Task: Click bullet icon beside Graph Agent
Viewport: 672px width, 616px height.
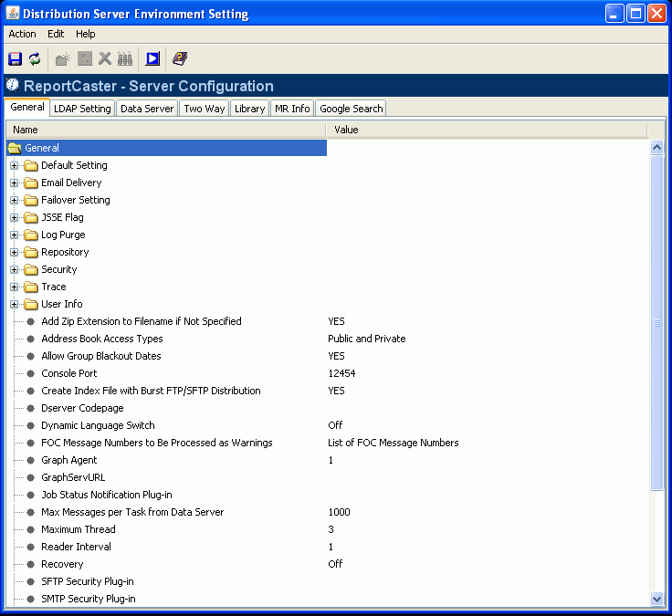Action: pyautogui.click(x=30, y=460)
